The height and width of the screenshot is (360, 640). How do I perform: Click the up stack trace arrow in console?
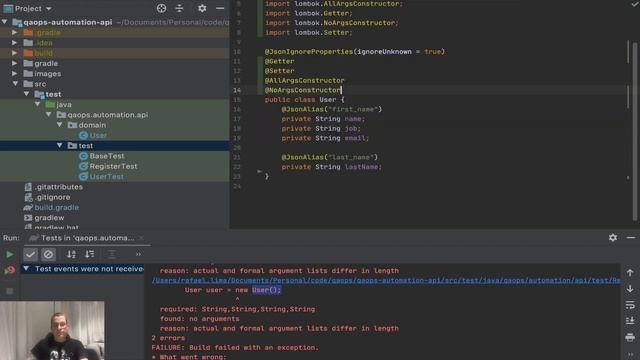[x=630, y=272]
